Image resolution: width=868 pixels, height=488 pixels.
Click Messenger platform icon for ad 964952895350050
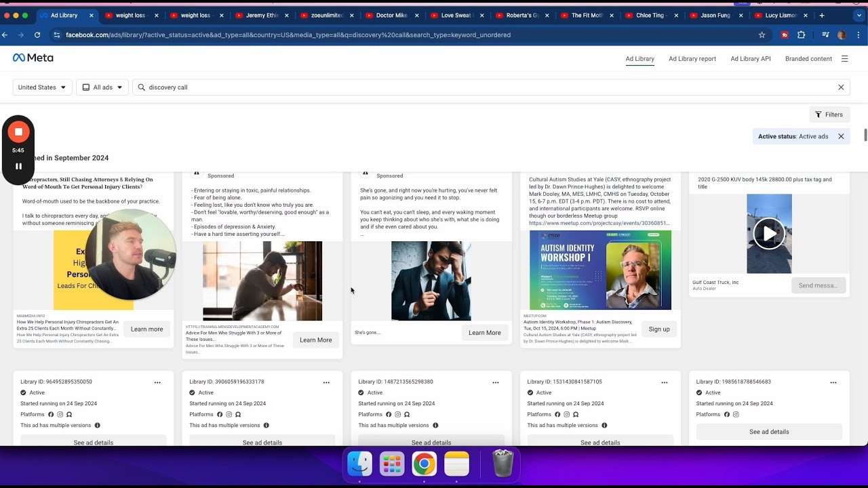pyautogui.click(x=69, y=415)
